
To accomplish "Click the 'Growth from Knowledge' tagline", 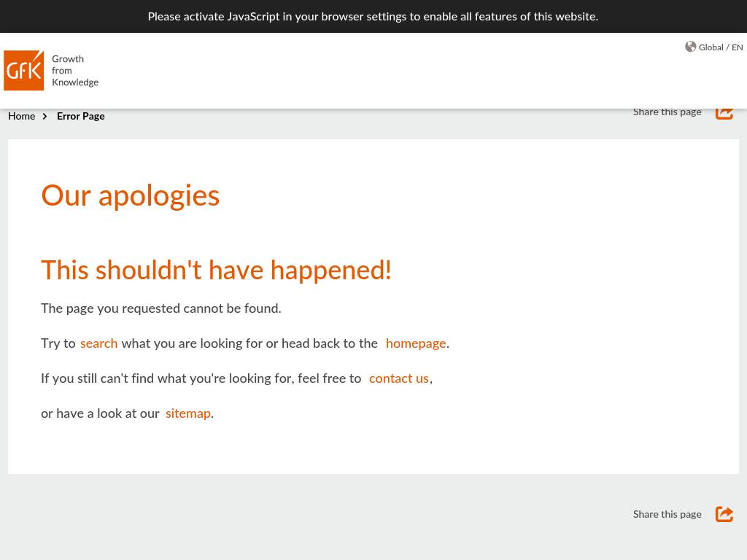I will [74, 71].
